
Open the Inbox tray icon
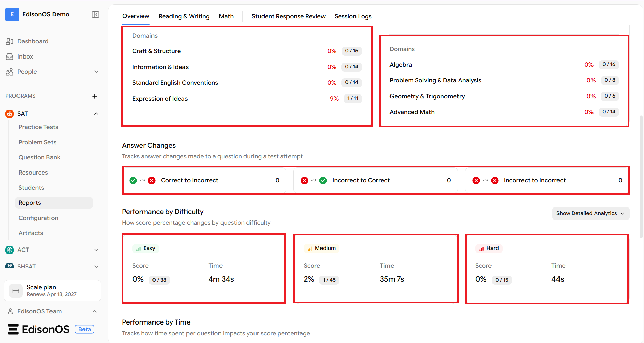[10, 56]
